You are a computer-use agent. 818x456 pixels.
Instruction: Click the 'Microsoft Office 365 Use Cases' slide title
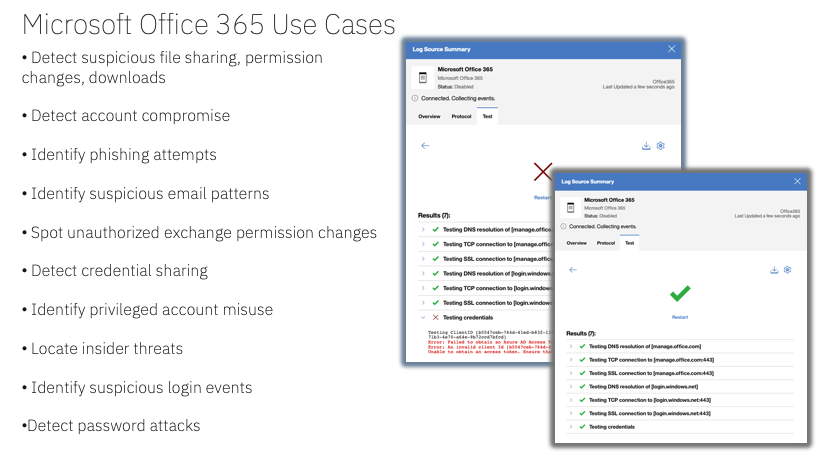(209, 25)
